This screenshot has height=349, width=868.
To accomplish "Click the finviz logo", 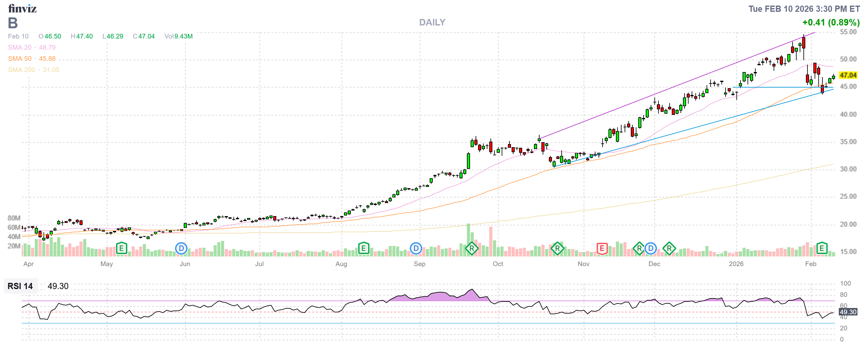I will click(x=22, y=8).
